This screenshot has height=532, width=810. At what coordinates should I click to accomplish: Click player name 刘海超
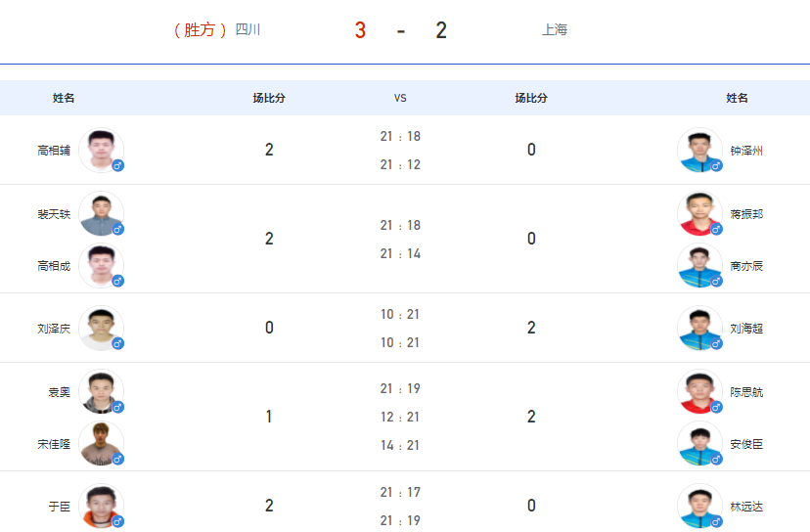click(746, 329)
